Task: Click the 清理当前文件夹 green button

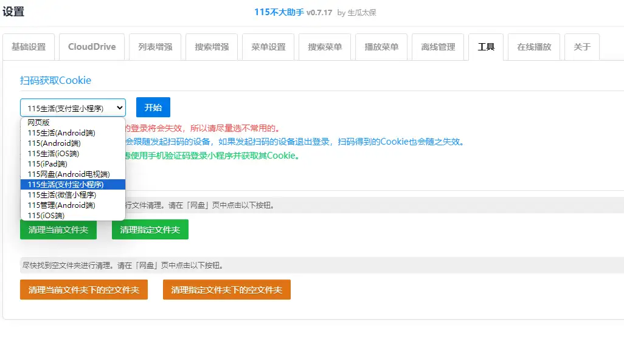Action: [x=58, y=230]
